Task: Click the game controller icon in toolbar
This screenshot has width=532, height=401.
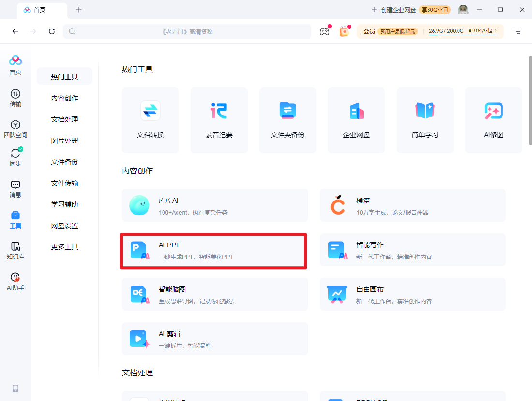Action: 325,31
